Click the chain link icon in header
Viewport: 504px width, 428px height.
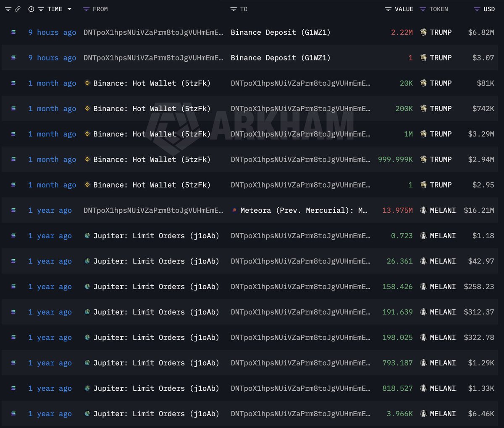[x=18, y=9]
